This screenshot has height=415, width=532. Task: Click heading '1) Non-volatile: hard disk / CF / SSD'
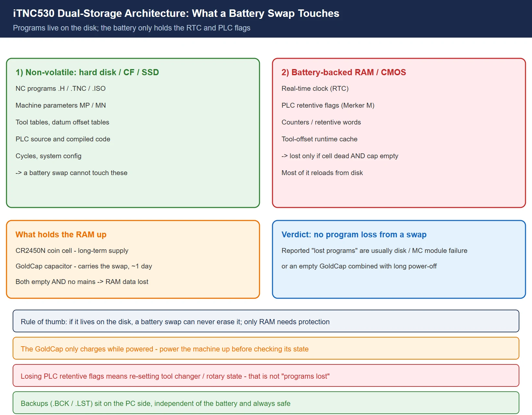87,72
